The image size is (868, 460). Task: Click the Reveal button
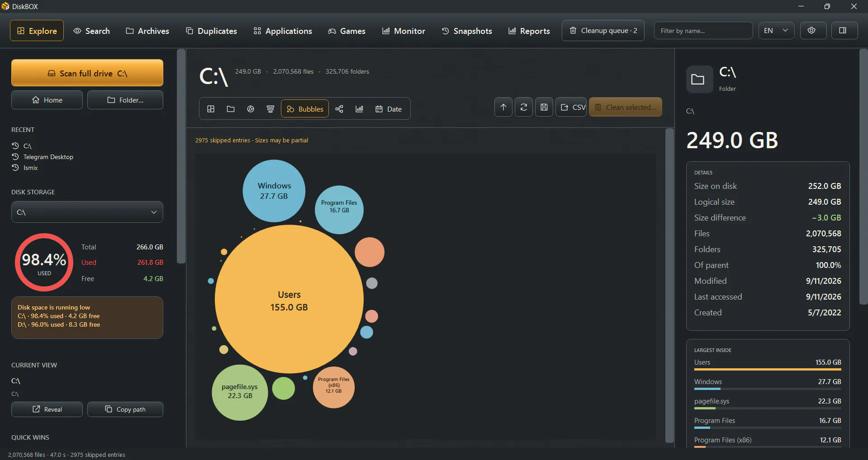click(47, 409)
